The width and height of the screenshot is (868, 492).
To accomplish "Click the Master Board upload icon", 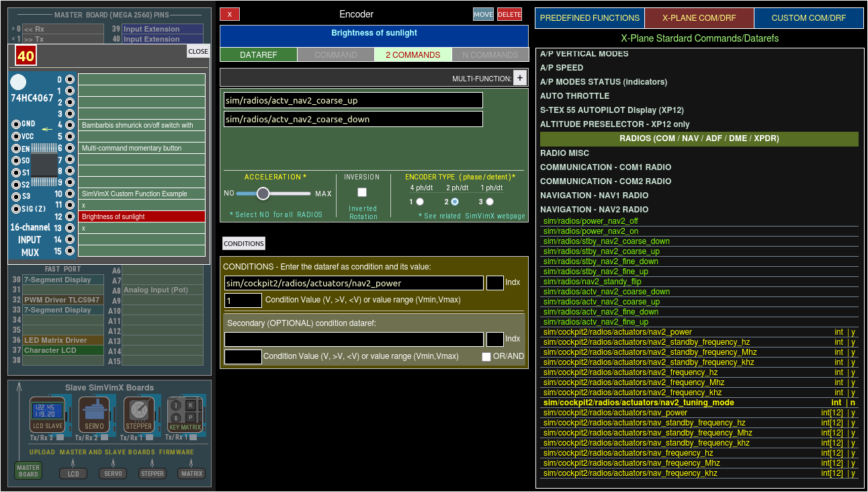I will coord(28,470).
